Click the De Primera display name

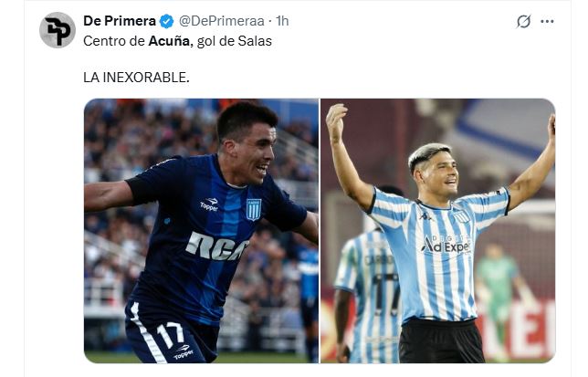pos(120,21)
